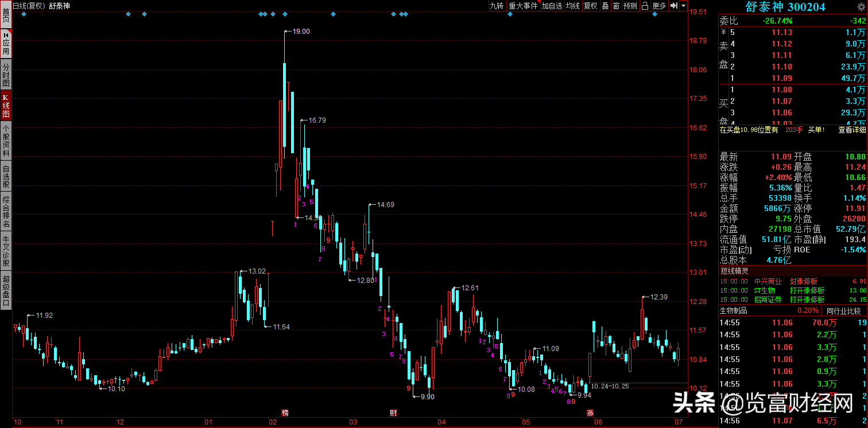
Task: Select the 中兴商业 封涨停板 alert row
Action: [793, 282]
